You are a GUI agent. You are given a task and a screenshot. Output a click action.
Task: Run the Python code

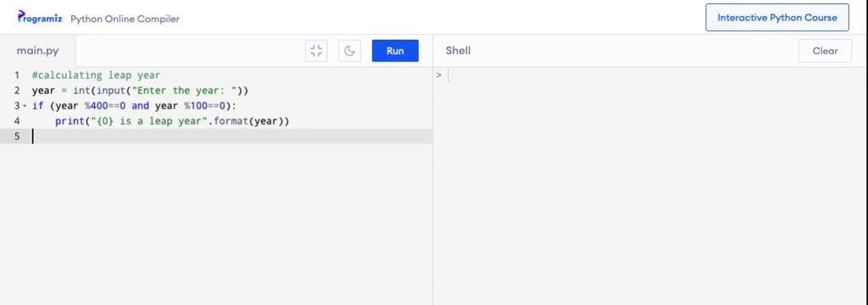395,51
